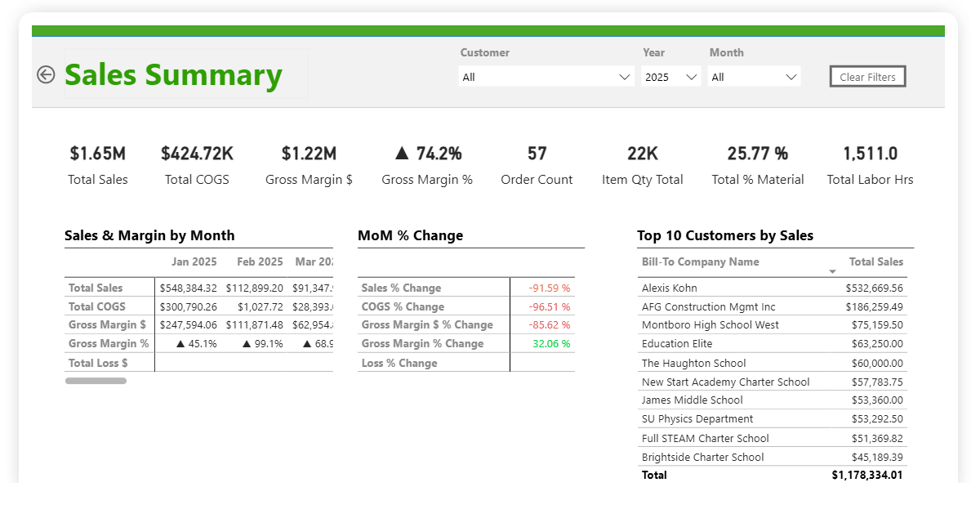Select the Full STEAM Charter School row
Image resolution: width=980 pixels, height=505 pixels.
[773, 438]
